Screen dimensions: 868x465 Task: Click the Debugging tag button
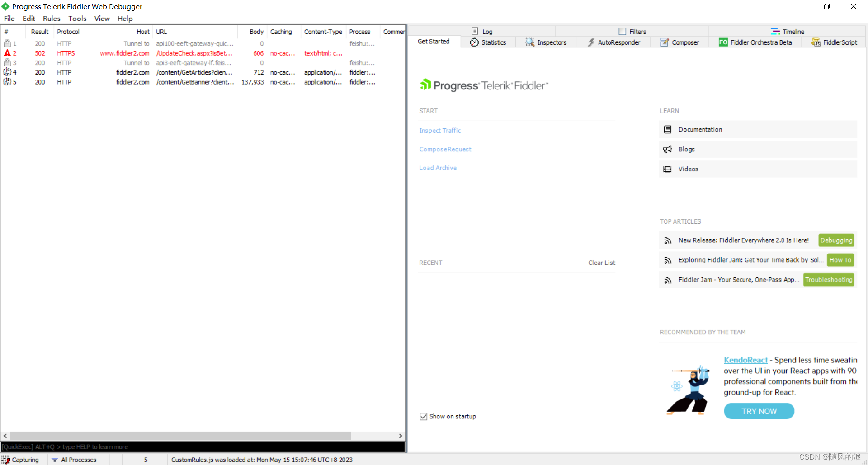pyautogui.click(x=836, y=240)
